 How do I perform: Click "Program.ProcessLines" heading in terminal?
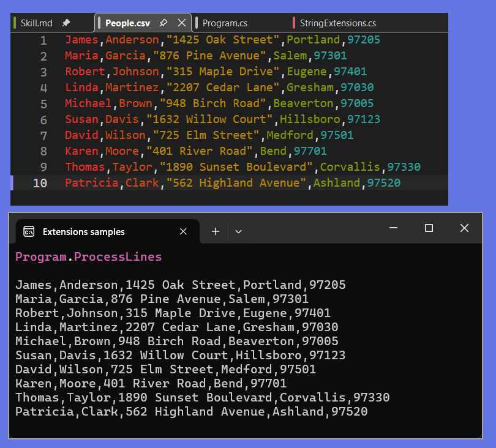coord(89,256)
